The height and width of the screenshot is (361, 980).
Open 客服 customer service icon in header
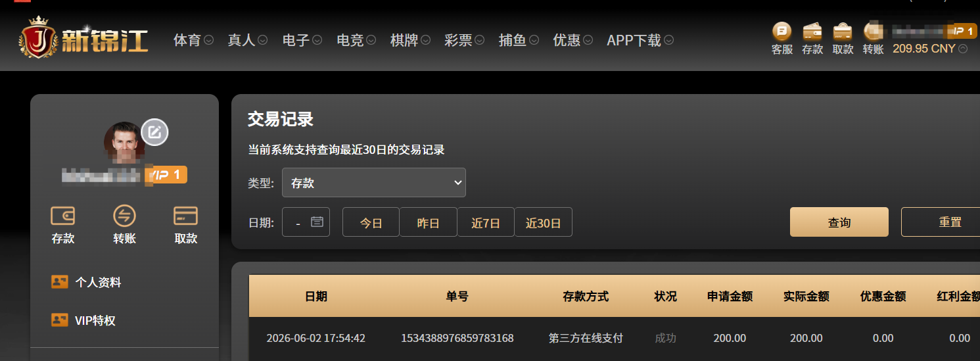coord(782,31)
